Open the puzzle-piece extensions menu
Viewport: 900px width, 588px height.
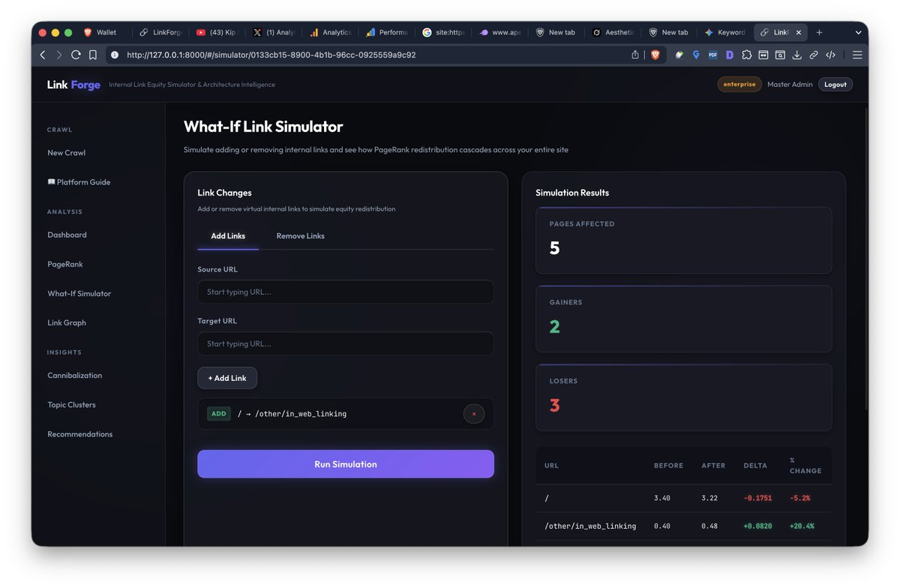pos(746,55)
